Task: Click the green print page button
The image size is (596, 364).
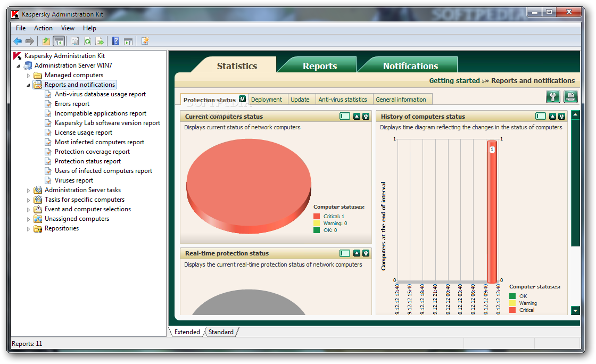Action: coord(570,97)
